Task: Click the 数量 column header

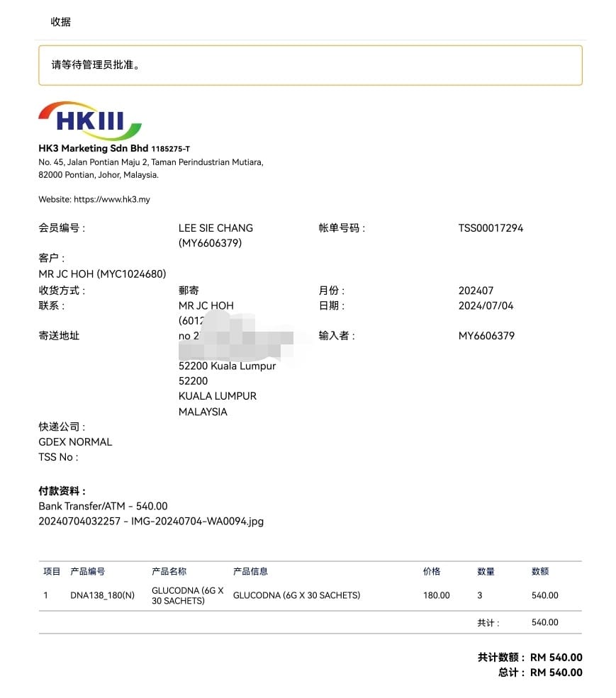Action: click(486, 572)
